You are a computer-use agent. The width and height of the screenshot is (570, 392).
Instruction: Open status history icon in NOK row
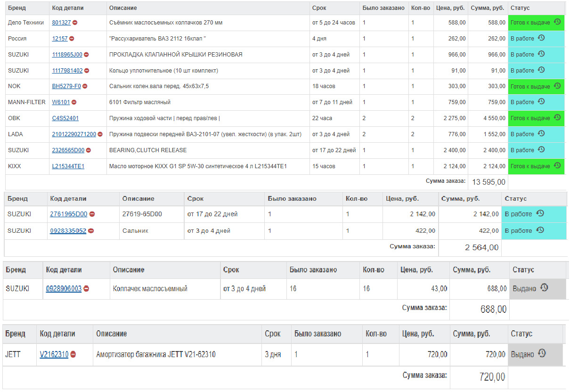pyautogui.click(x=557, y=86)
